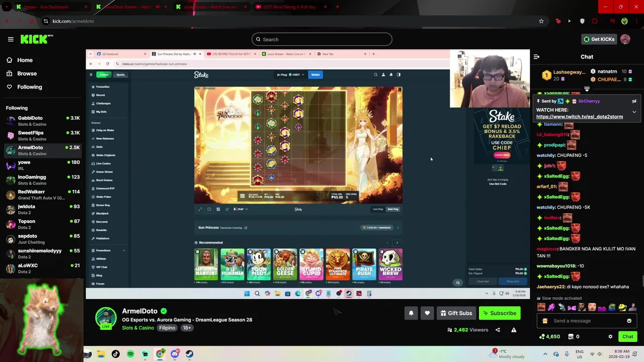Show hidden system tray icons
644x362 pixels.
545,354
